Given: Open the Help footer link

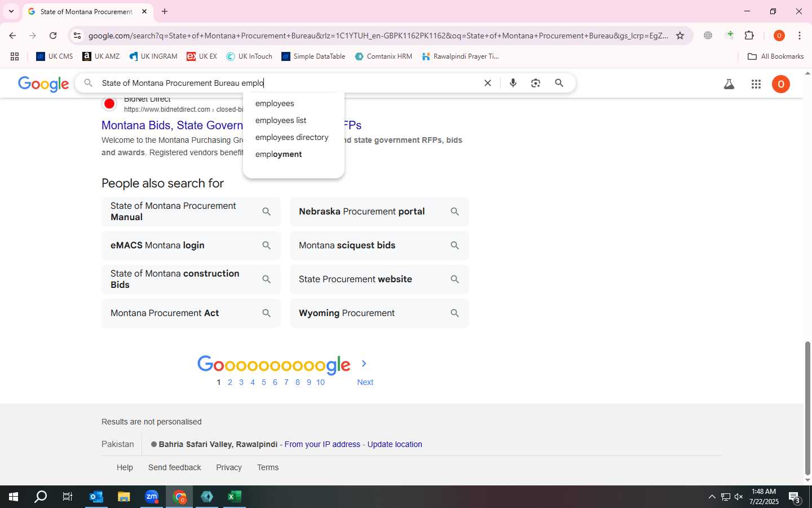Looking at the screenshot, I should (x=125, y=467).
